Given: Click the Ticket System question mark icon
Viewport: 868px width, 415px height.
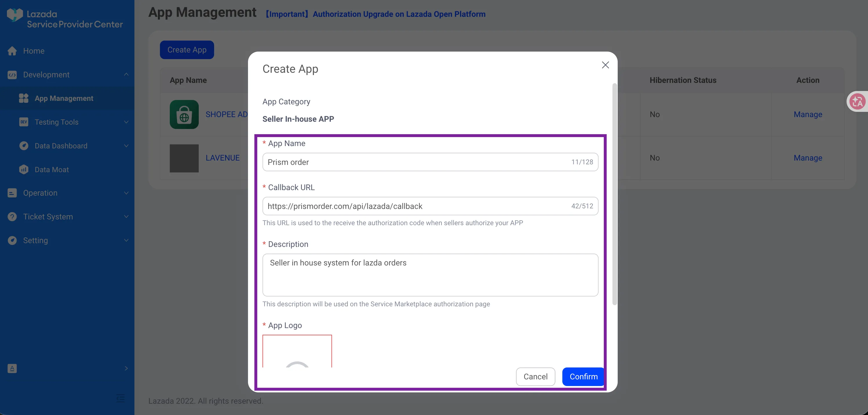Looking at the screenshot, I should tap(12, 216).
